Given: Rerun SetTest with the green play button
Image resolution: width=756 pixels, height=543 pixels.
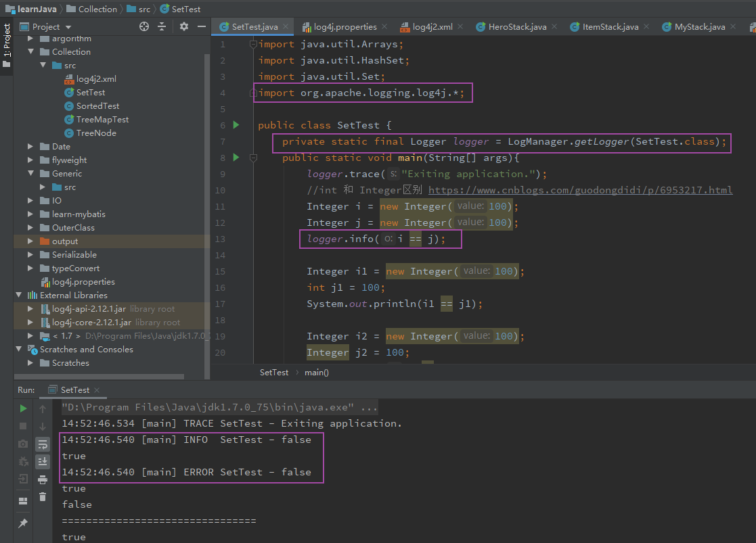Looking at the screenshot, I should 23,408.
